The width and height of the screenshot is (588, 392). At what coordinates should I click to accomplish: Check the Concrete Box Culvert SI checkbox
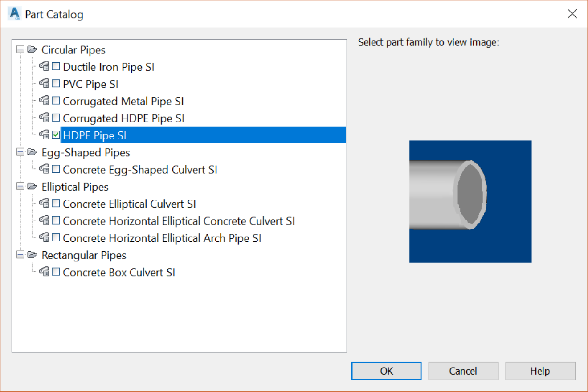pos(56,271)
